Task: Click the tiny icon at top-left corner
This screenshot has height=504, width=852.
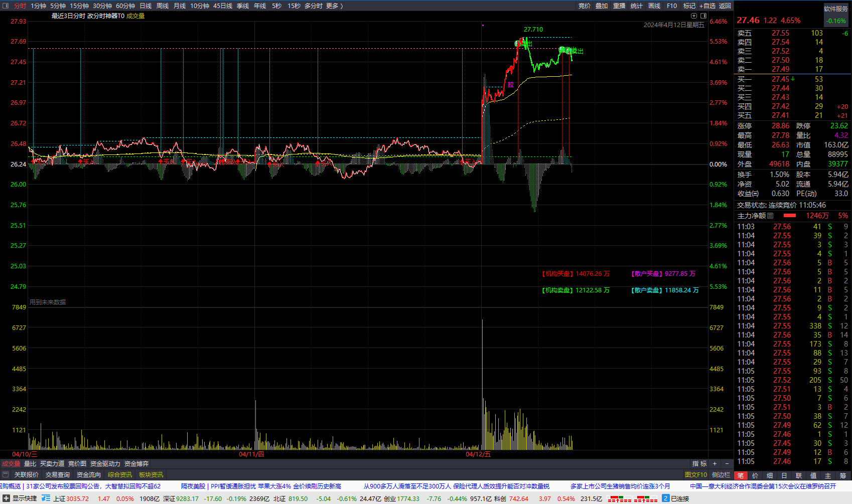Action: click(x=6, y=6)
